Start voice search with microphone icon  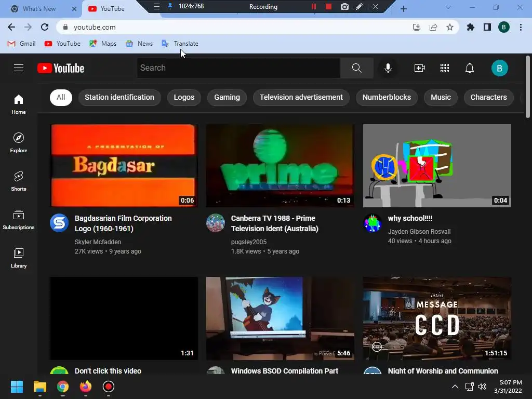388,68
